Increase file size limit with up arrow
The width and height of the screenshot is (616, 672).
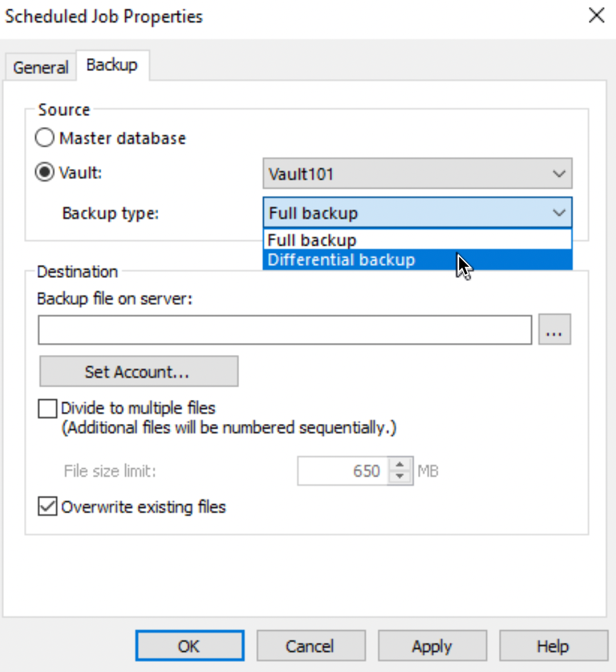(x=400, y=464)
